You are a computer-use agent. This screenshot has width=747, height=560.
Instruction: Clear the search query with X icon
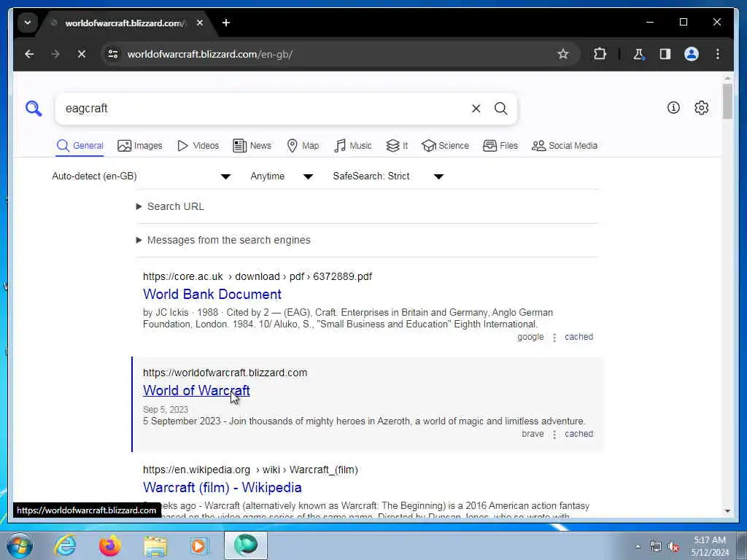pyautogui.click(x=476, y=109)
